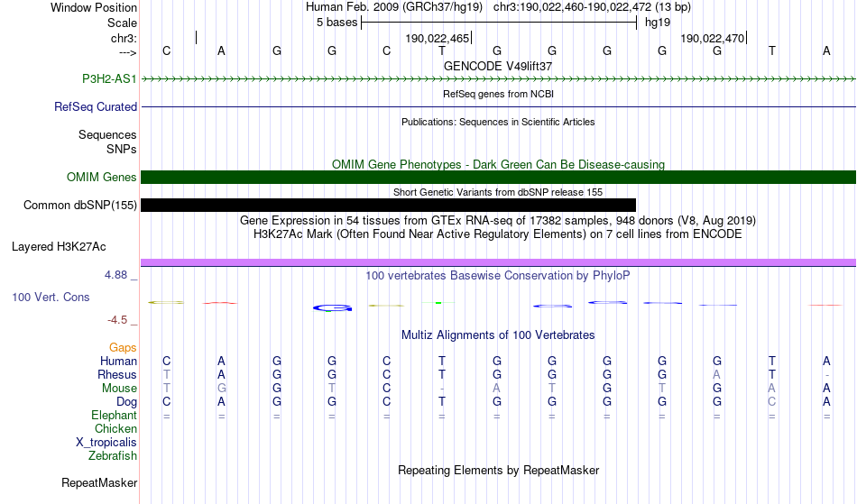Click the blue G PhyloP conservation logo
The image size is (857, 504).
click(332, 308)
